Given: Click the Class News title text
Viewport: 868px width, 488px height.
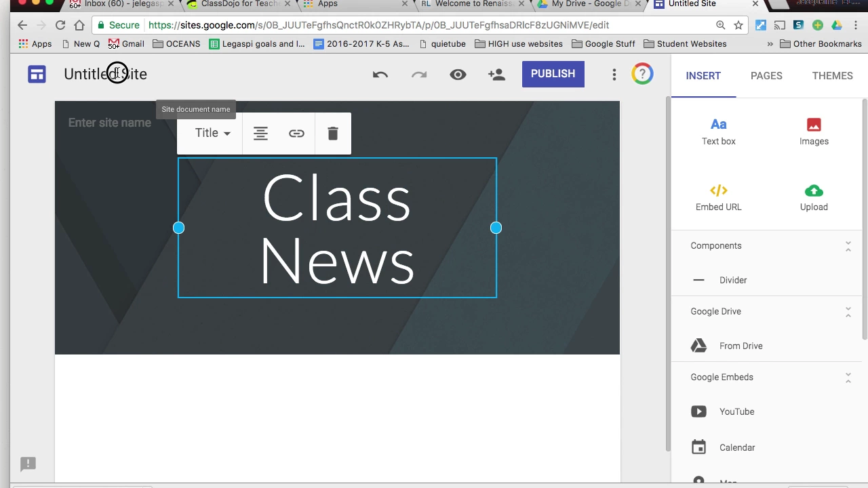Looking at the screenshot, I should click(x=337, y=228).
